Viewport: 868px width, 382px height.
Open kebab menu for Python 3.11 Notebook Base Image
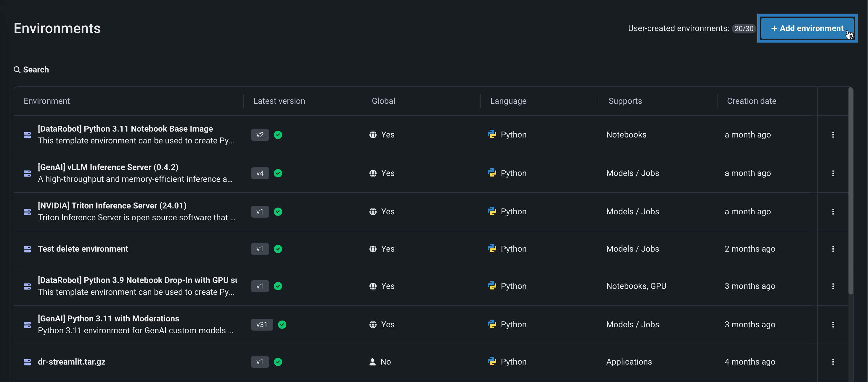click(x=832, y=135)
